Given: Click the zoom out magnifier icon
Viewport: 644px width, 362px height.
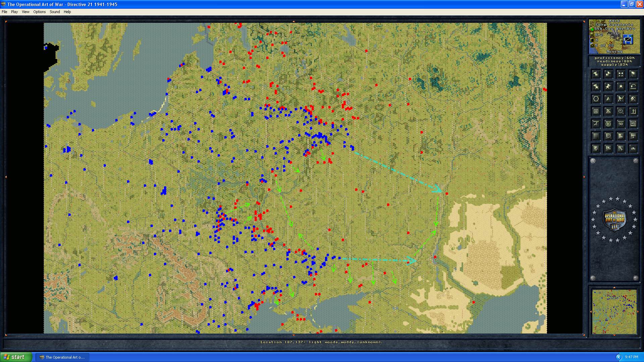Looking at the screenshot, I should click(x=621, y=111).
